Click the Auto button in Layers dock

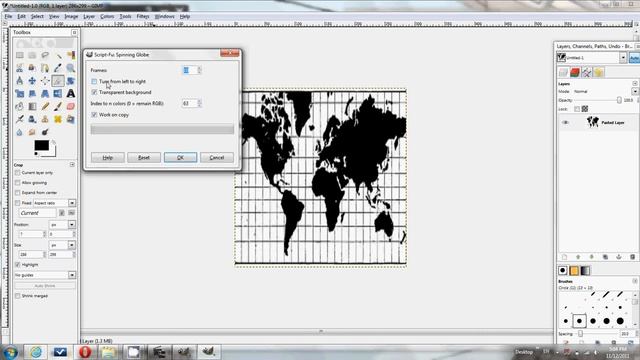(x=634, y=58)
